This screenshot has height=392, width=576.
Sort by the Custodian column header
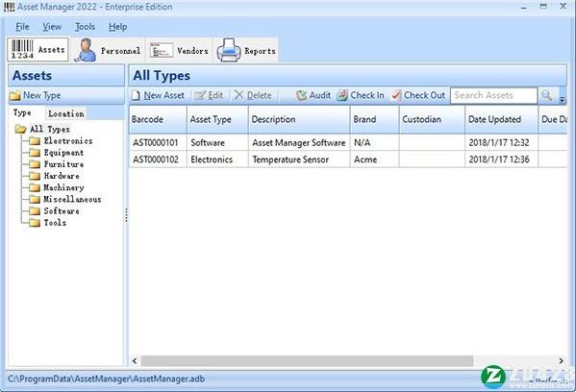point(432,119)
